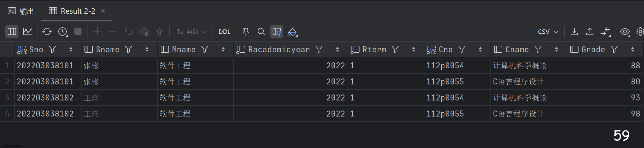Expand the CSV format dropdown

pyautogui.click(x=548, y=32)
